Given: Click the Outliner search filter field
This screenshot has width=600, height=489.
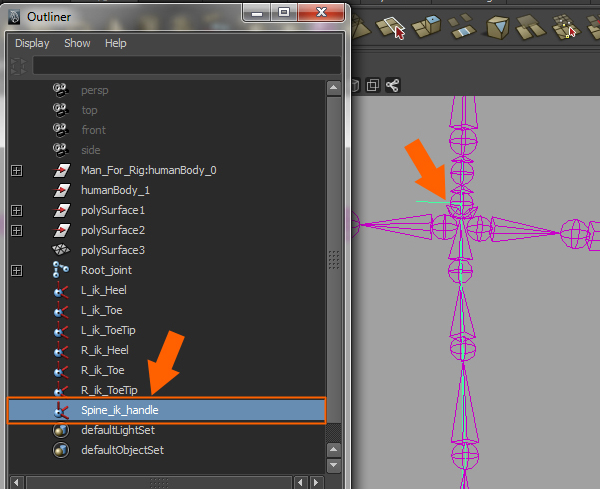Looking at the screenshot, I should click(187, 65).
